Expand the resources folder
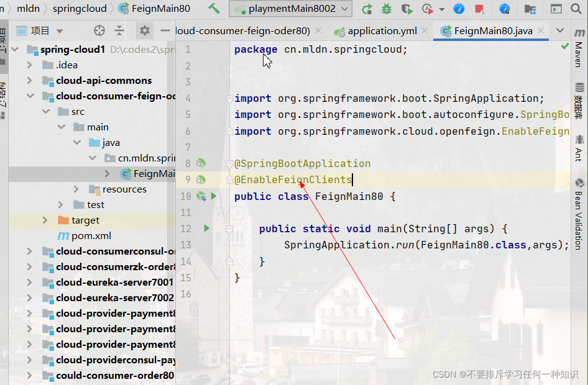The height and width of the screenshot is (385, 588). pos(76,189)
